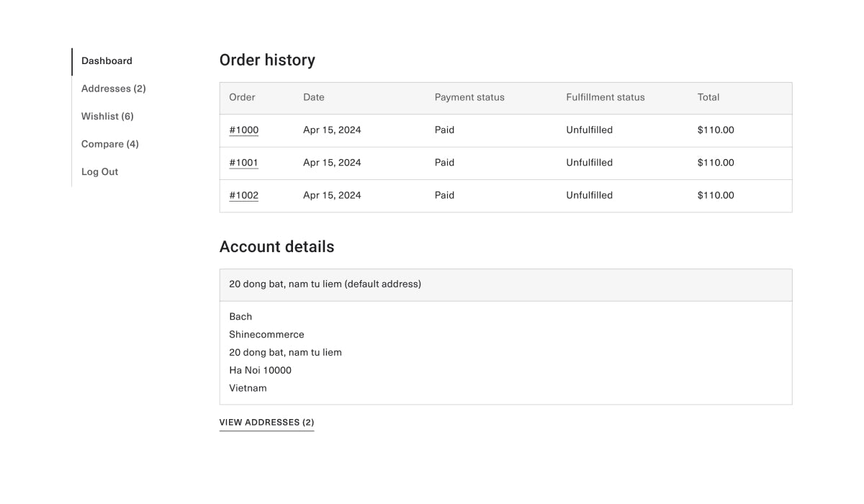Click the Order column header

coord(242,97)
